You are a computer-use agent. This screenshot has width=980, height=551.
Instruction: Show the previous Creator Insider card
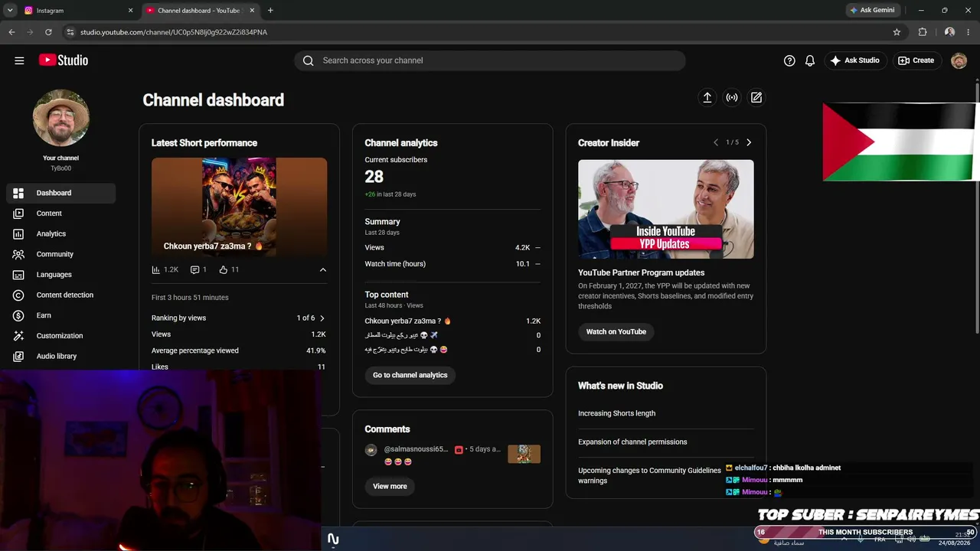pos(716,142)
